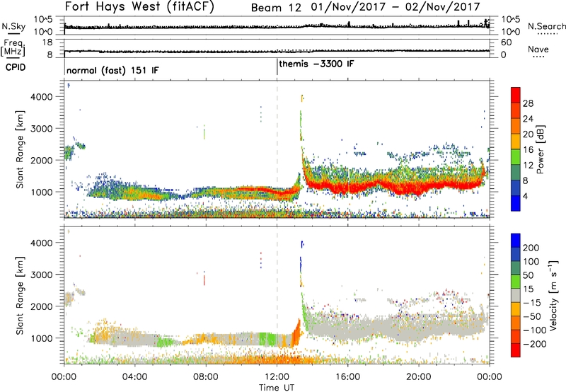The image size is (566, 392).
Task: Click the date range '01/Nov/2017 – 02/Nov/2017'
Action: tap(395, 7)
